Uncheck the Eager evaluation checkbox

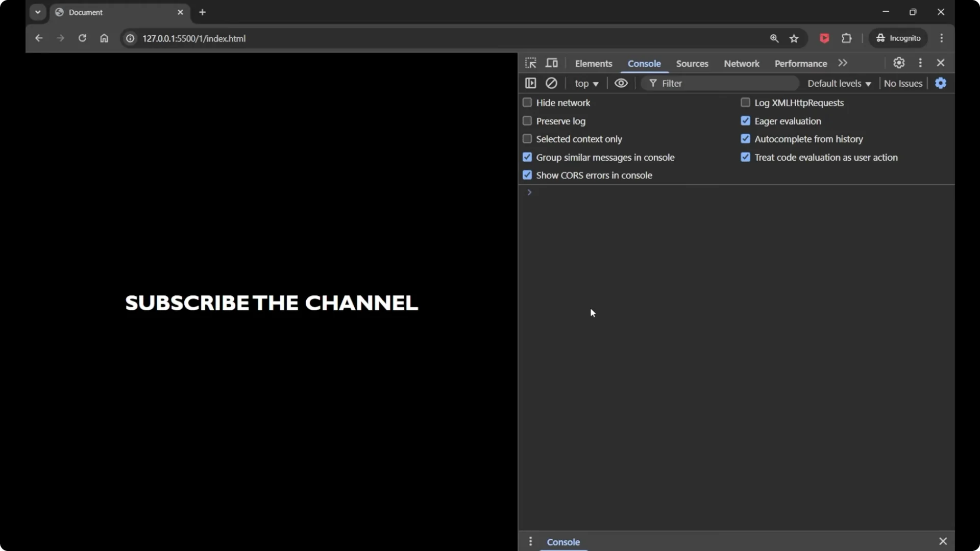(x=745, y=121)
